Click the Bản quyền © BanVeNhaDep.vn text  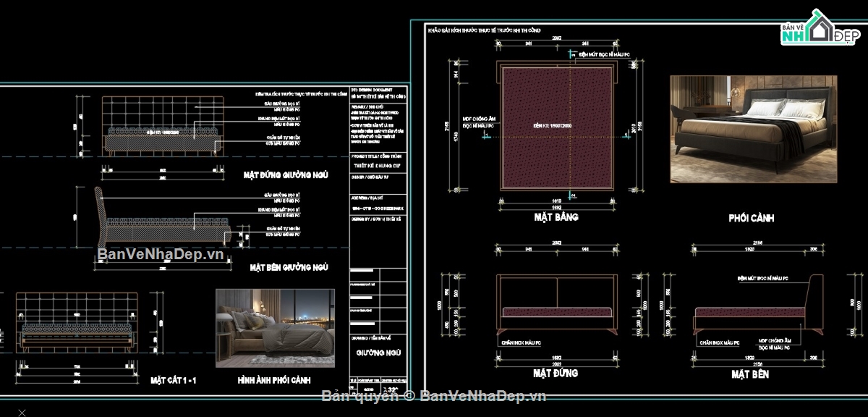[433, 395]
